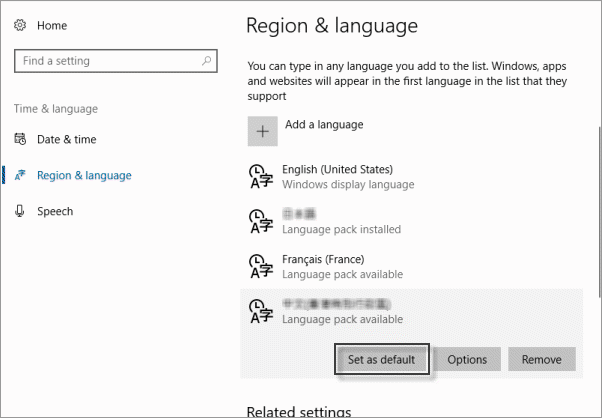Select English (United States) language entry
The height and width of the screenshot is (418, 602).
pos(412,177)
